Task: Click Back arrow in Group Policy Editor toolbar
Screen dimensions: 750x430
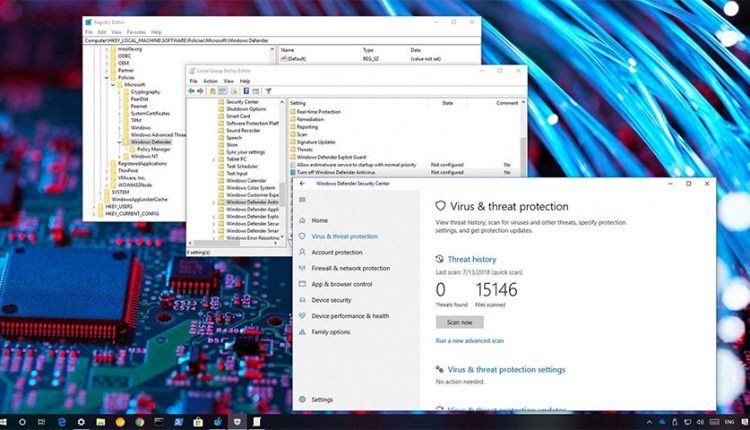Action: coord(192,91)
